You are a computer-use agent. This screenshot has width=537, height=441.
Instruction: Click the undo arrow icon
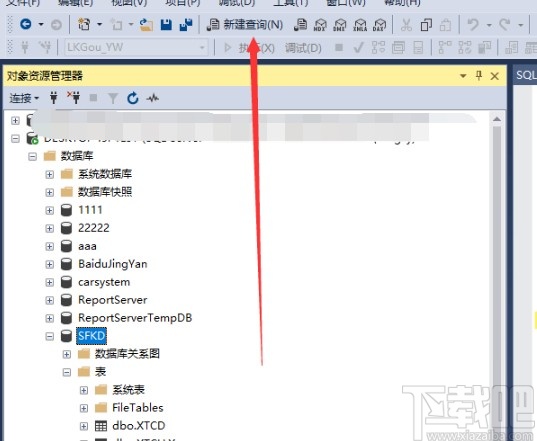tap(473, 25)
